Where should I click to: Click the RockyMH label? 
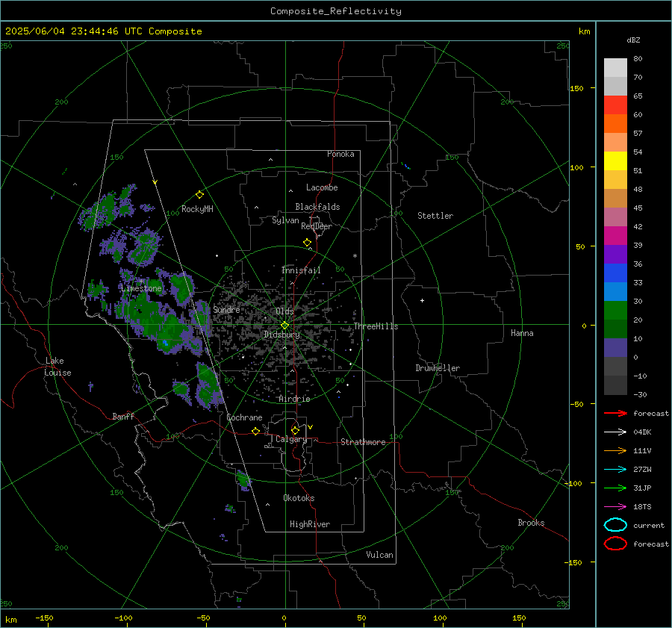(x=197, y=209)
